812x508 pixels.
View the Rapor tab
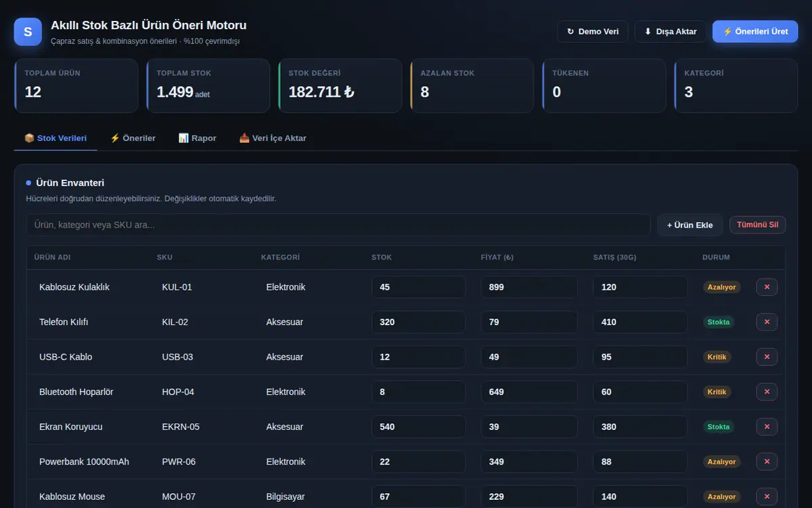tap(198, 138)
